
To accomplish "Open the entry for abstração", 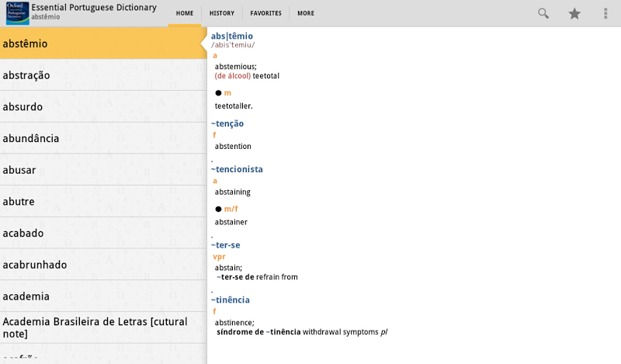I will coord(102,75).
